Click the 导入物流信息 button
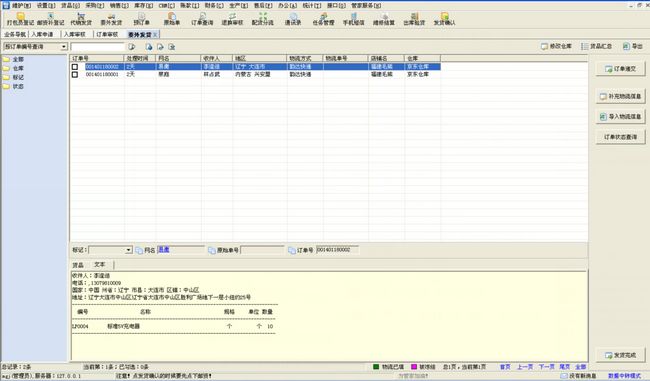The width and height of the screenshot is (650, 381). point(620,116)
